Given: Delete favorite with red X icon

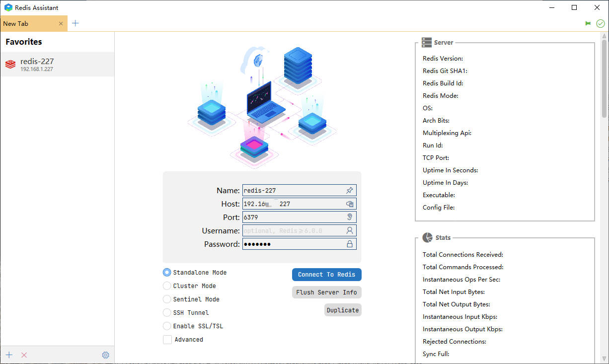Looking at the screenshot, I should click(x=24, y=355).
